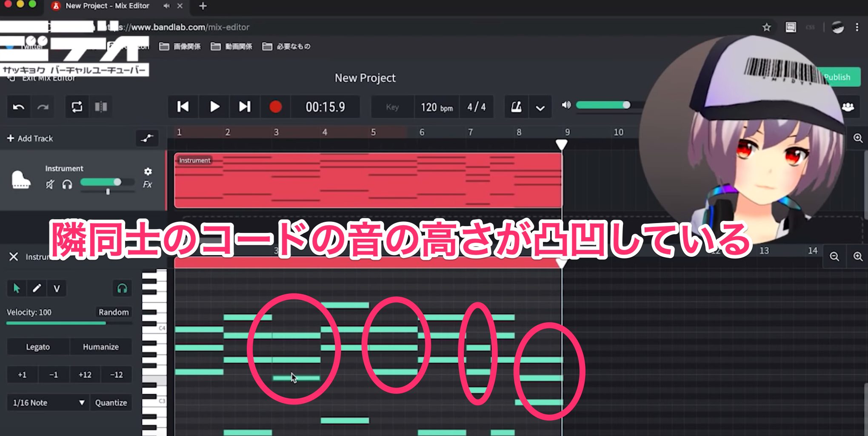Transpose notes up one octave +12
This screenshot has width=868, height=436.
pos(85,375)
